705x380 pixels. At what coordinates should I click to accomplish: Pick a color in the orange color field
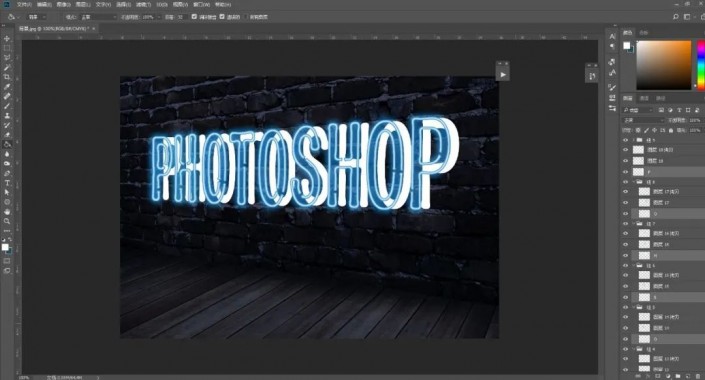tap(664, 65)
